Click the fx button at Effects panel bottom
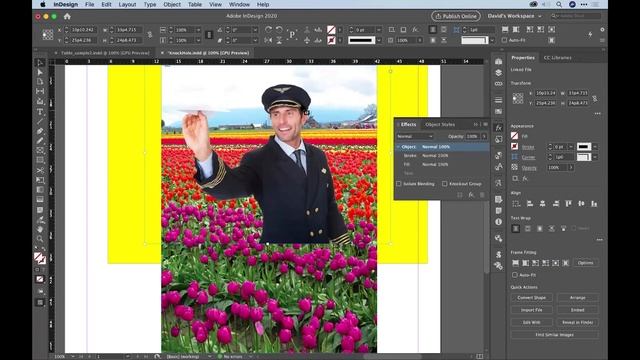This screenshot has width=640, height=360. click(x=471, y=195)
